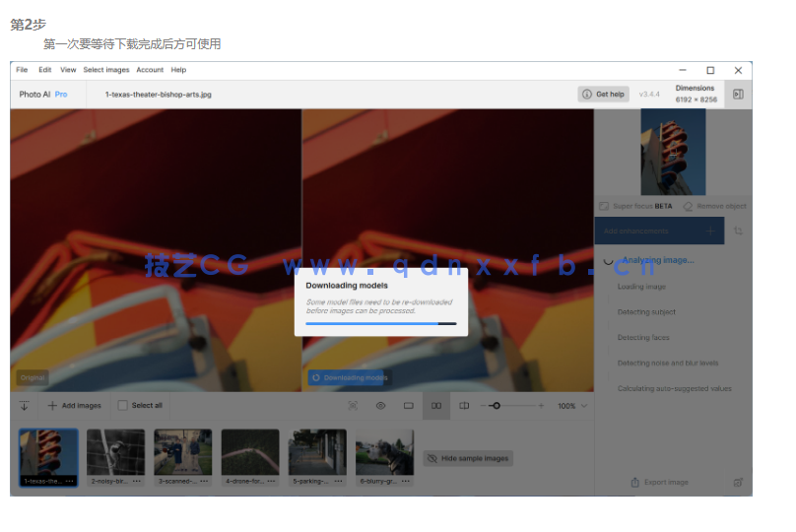Click the zoom in plus icon
The width and height of the screenshot is (796, 532).
point(541,406)
